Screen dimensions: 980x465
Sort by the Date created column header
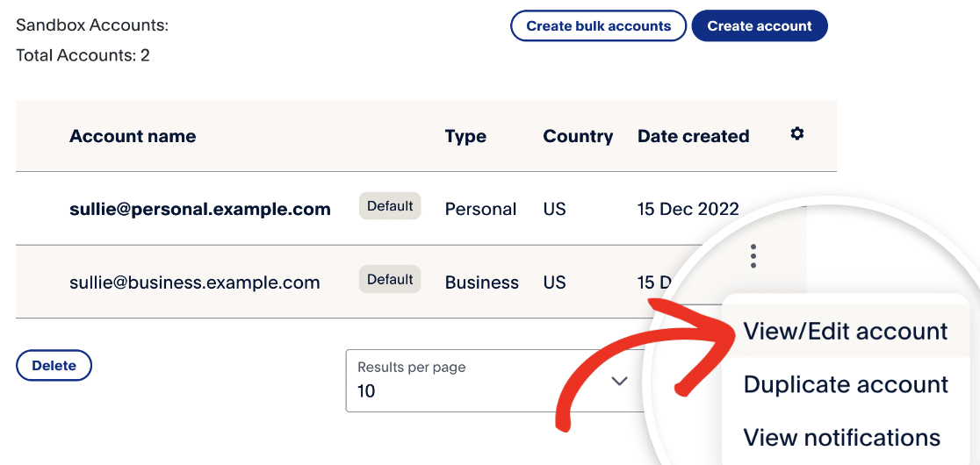693,136
